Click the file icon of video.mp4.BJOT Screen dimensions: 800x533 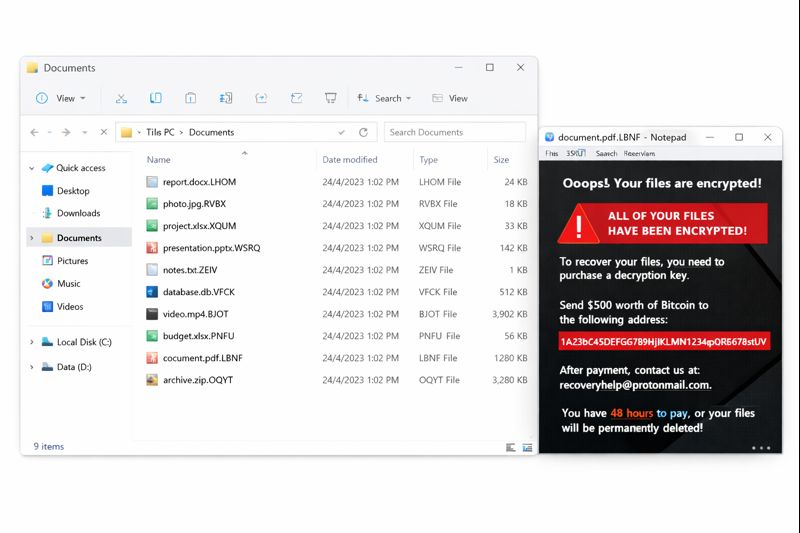coord(152,314)
